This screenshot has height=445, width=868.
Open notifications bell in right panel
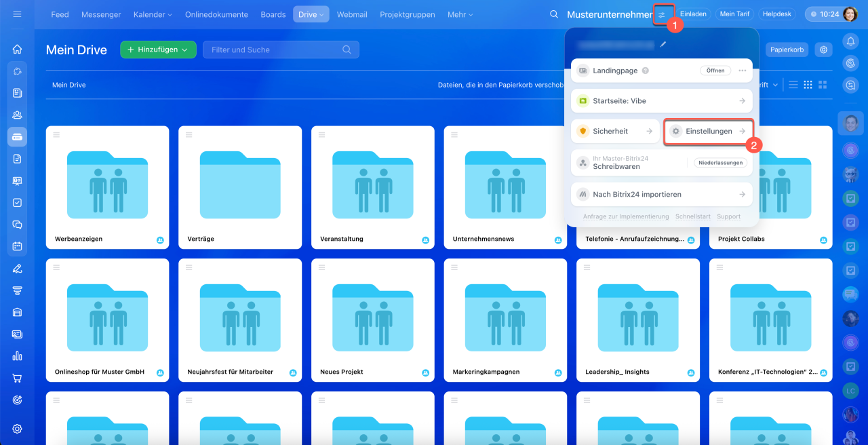tap(850, 41)
